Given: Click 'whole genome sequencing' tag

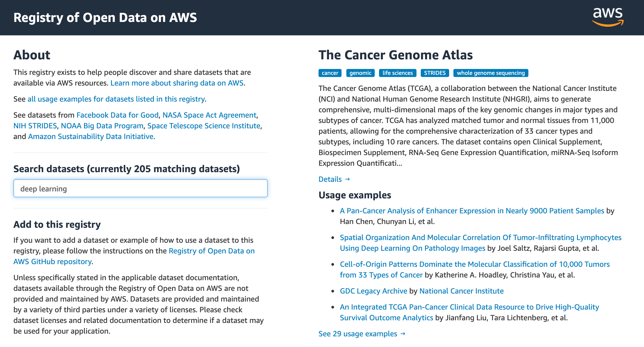Looking at the screenshot, I should [491, 73].
